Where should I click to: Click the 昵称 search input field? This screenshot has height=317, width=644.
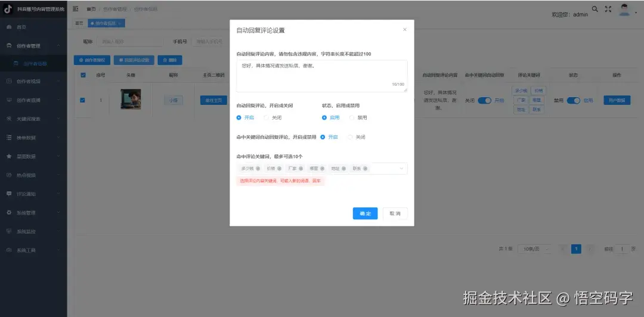(x=131, y=42)
